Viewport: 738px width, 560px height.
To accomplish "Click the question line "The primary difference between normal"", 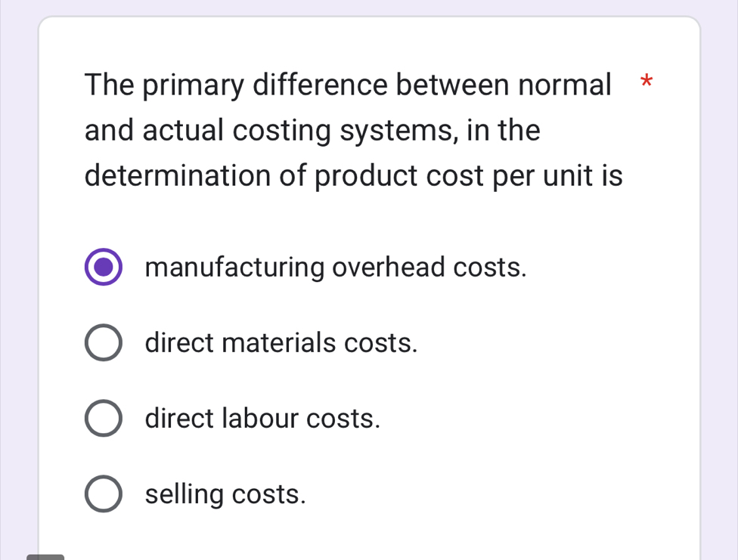I will (348, 85).
